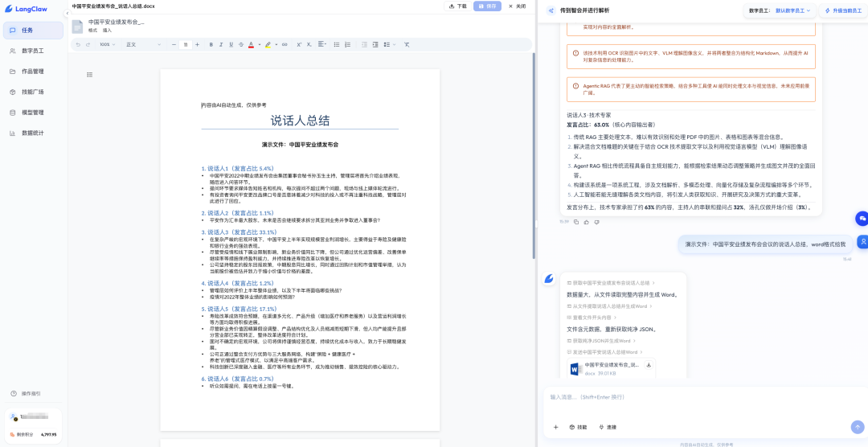Click the document file icon beside title

point(77,26)
